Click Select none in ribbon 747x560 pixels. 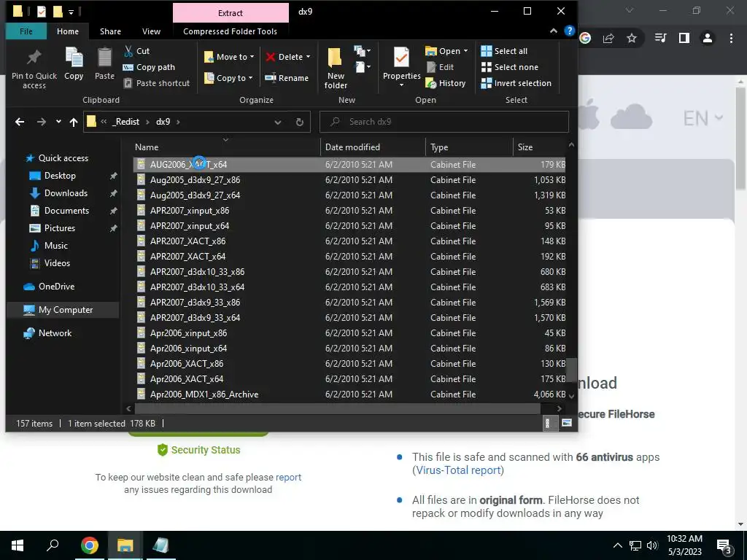[x=509, y=67]
